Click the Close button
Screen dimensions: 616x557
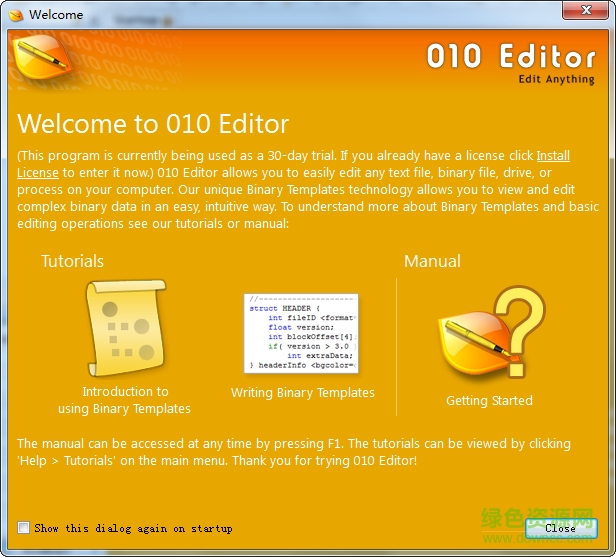561,528
